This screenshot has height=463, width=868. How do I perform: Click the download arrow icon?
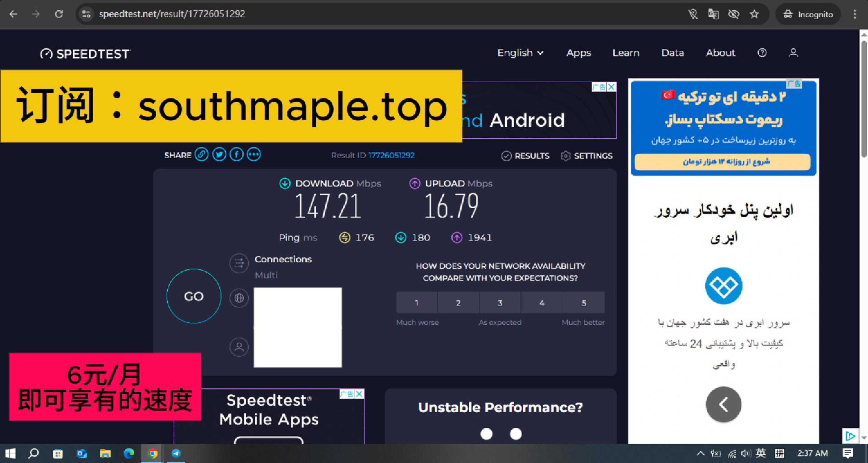pos(285,184)
